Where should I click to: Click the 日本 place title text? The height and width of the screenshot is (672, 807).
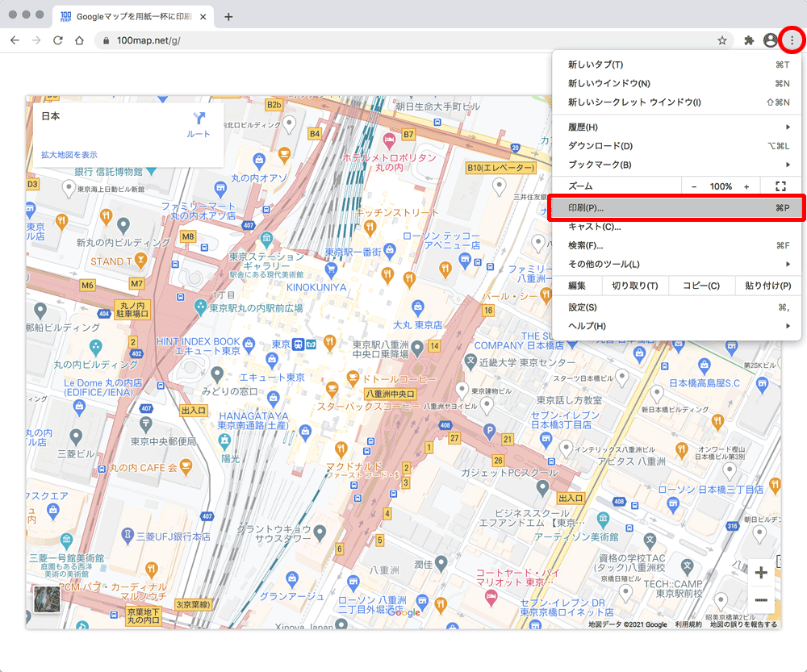pos(50,116)
